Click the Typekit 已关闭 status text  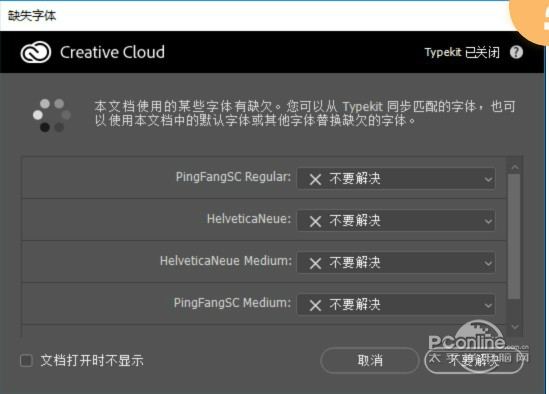(462, 53)
